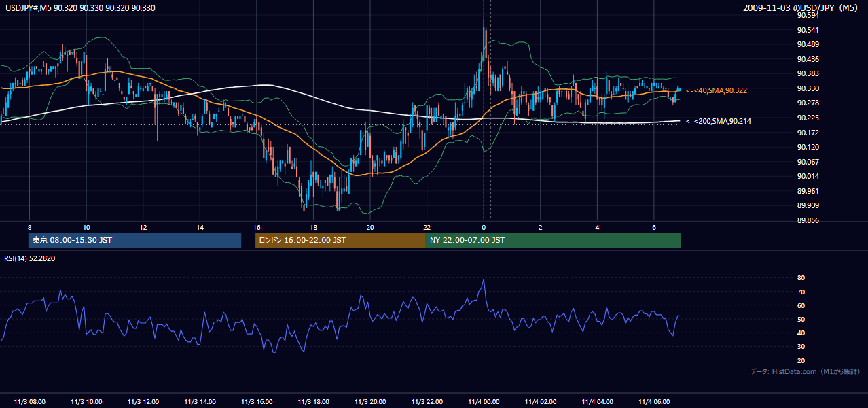Viewport: 868px width, 408px height.
Task: Click the 11/3 14:00 time axis label
Action: pyautogui.click(x=200, y=402)
